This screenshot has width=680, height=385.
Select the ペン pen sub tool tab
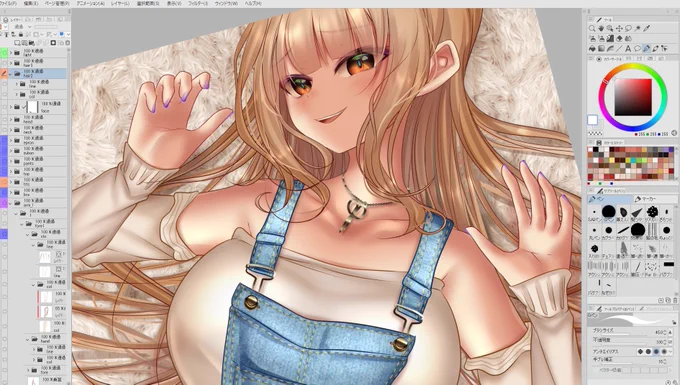click(x=609, y=199)
